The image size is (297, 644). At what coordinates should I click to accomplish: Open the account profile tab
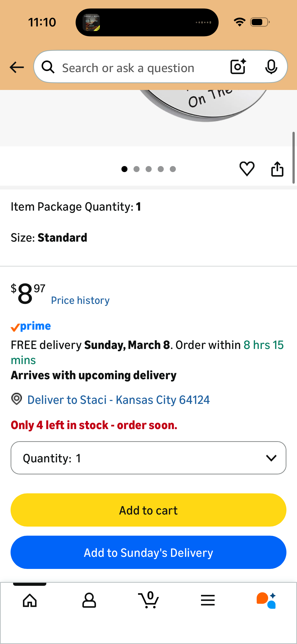[x=89, y=600]
